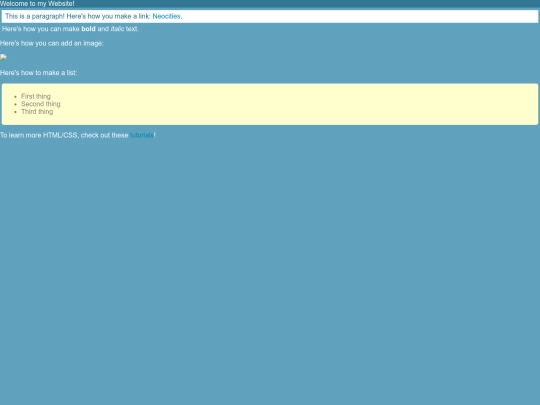Follow the tutorials link
This screenshot has height=405, width=540.
coord(142,135)
